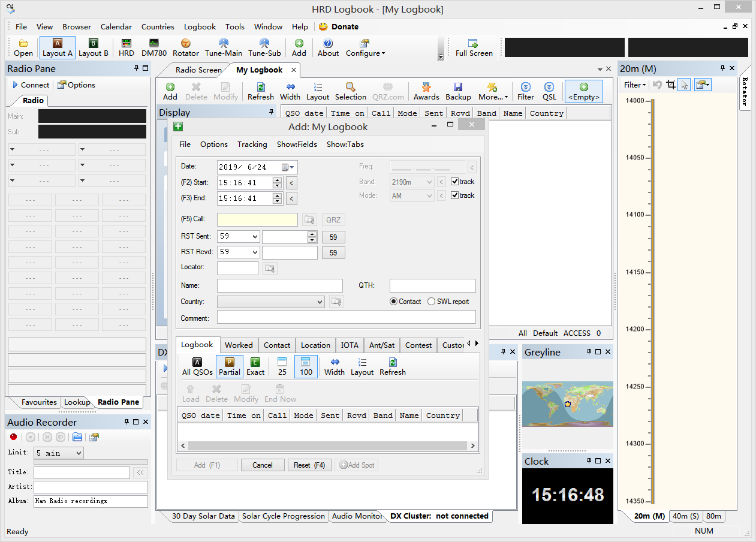Click the Audio Recorder progress bar
756x542 pixels.
pyautogui.click(x=91, y=462)
